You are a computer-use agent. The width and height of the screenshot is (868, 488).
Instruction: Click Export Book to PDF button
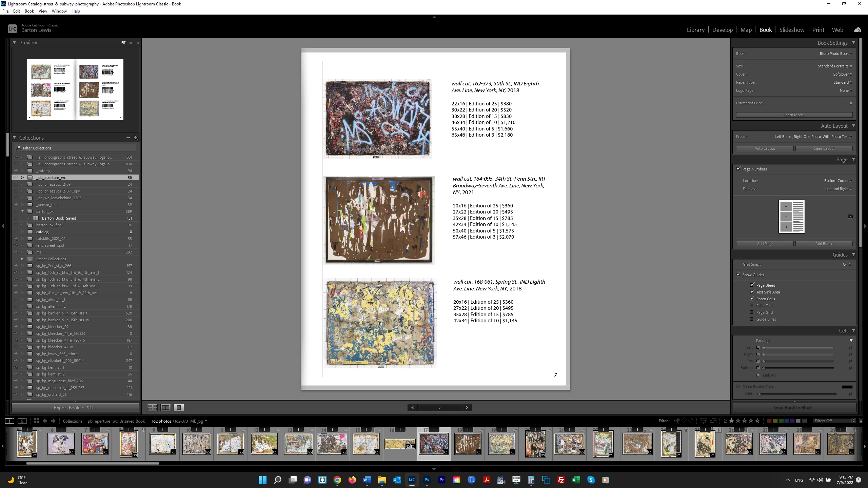coord(75,407)
